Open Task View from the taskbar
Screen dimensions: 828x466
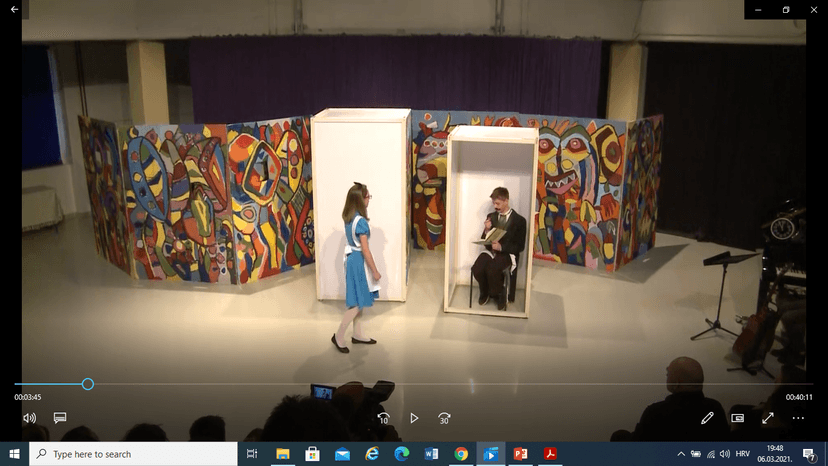tap(252, 454)
